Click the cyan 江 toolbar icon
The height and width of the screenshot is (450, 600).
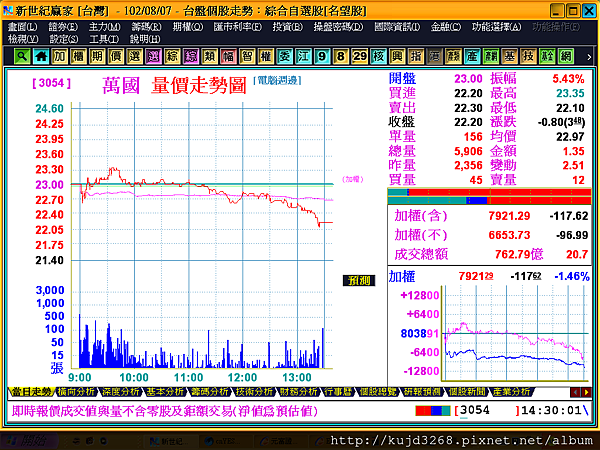[303, 56]
